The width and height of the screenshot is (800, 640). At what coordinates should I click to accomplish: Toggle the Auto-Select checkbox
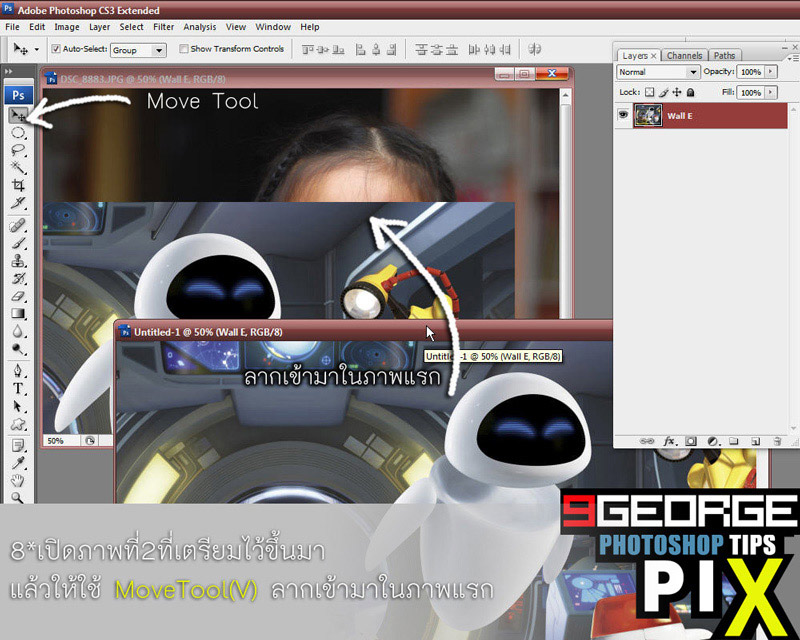tap(56, 49)
